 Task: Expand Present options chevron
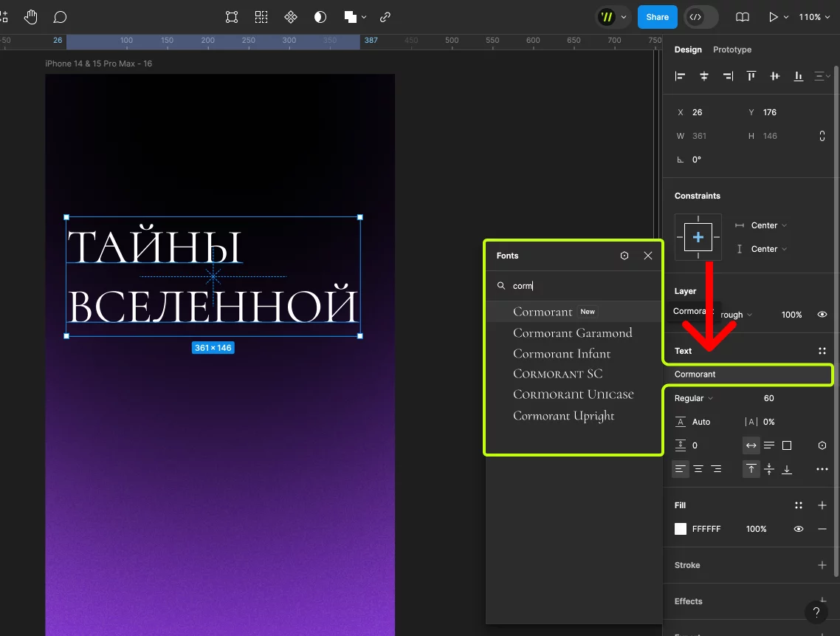(x=786, y=17)
